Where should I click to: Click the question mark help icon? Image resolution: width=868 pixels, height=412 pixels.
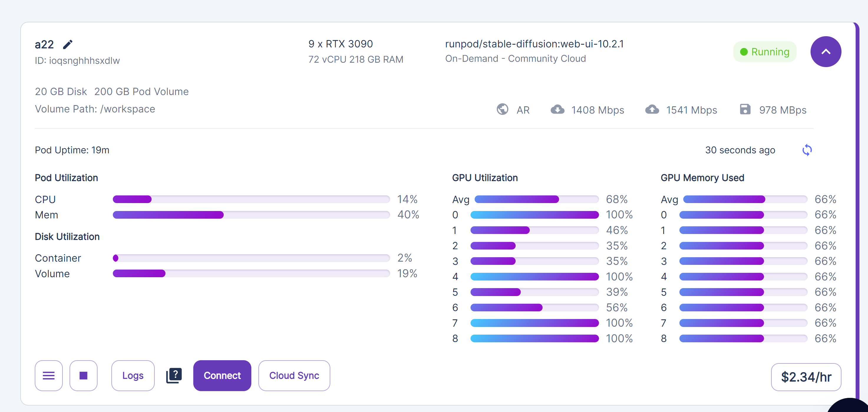[x=174, y=375]
